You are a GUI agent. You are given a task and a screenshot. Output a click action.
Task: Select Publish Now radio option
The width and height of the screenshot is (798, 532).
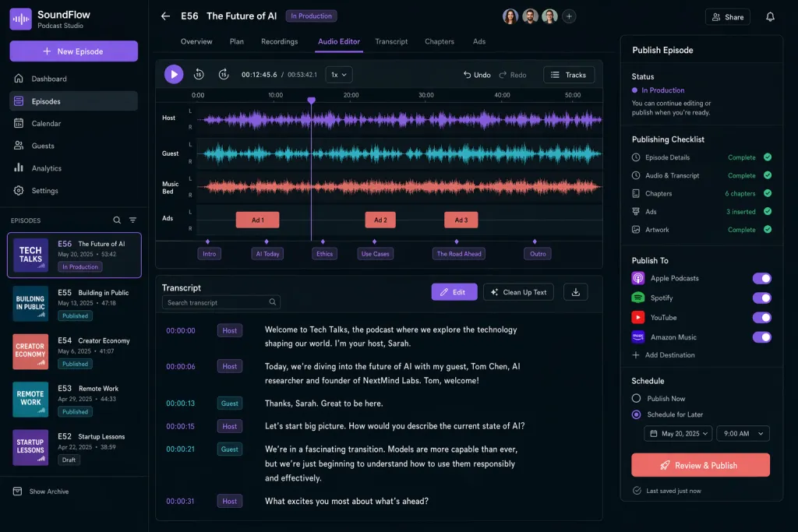(x=636, y=398)
